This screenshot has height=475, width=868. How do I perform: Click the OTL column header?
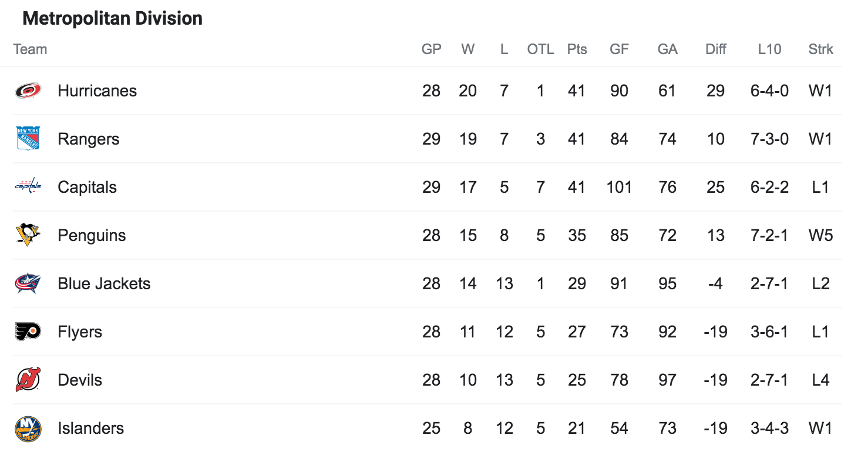(540, 49)
